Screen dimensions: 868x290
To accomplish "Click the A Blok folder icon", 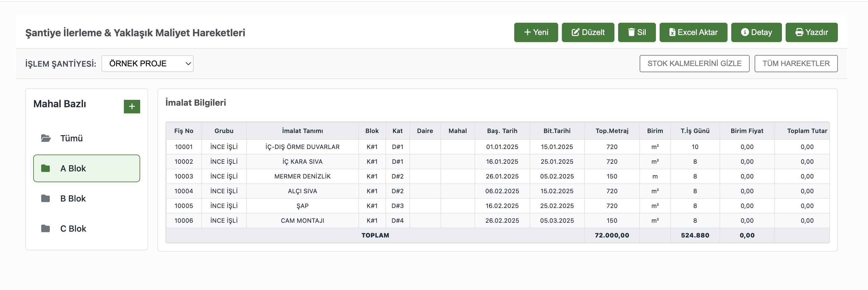I will click(45, 168).
